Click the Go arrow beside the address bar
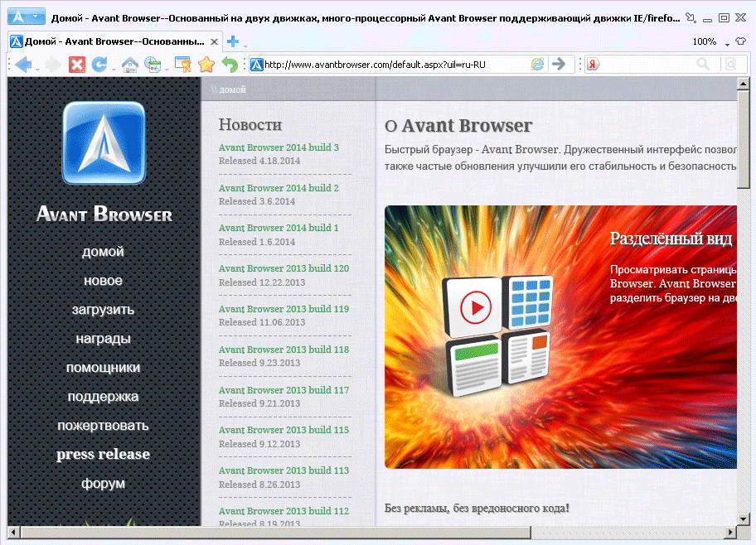Image resolution: width=756 pixels, height=545 pixels. point(559,64)
